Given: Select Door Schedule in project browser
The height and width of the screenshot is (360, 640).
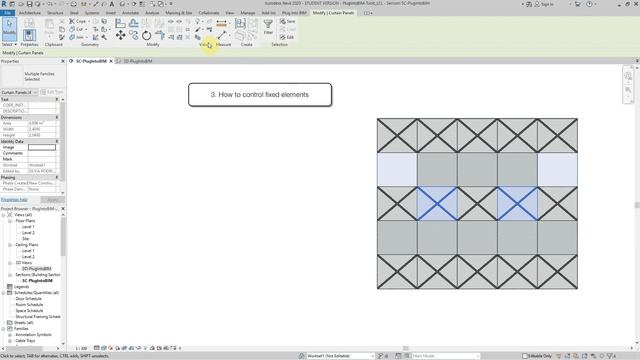Looking at the screenshot, I should click(x=28, y=299).
